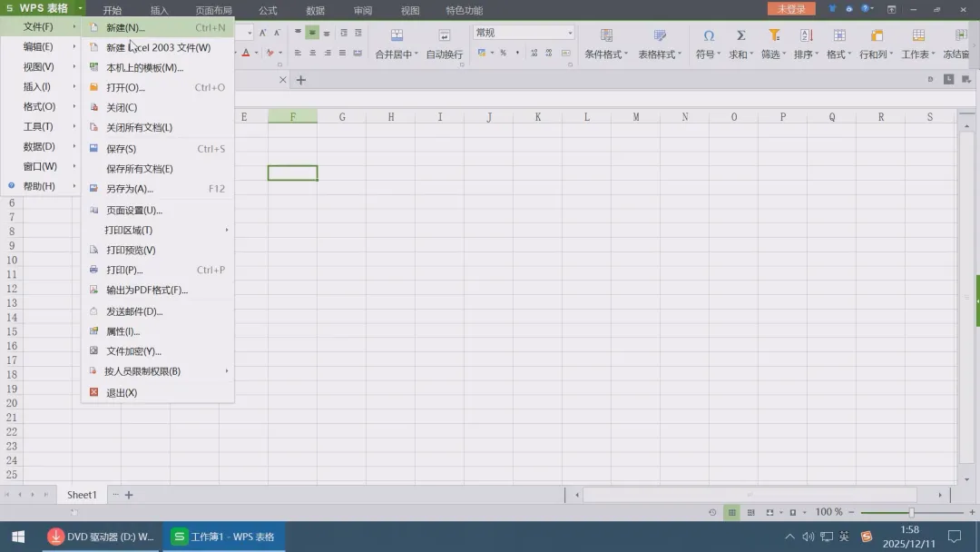Open the 工具(T) menu
This screenshot has width=980, height=552.
[41, 126]
